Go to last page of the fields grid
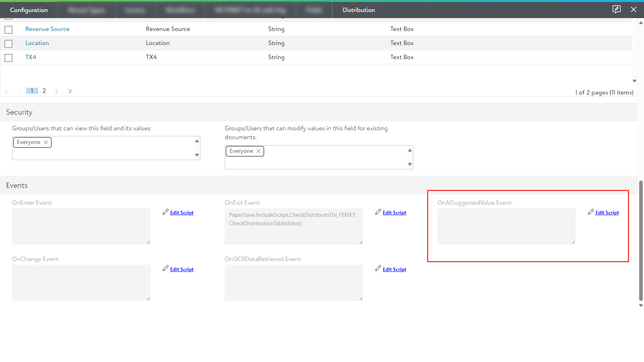The width and height of the screenshot is (644, 362). 70,91
